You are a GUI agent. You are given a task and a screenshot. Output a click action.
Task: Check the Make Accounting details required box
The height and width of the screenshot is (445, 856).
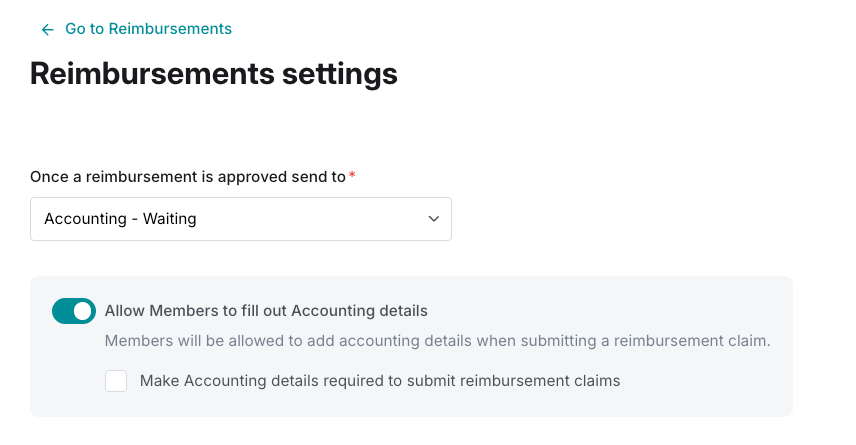(x=116, y=381)
